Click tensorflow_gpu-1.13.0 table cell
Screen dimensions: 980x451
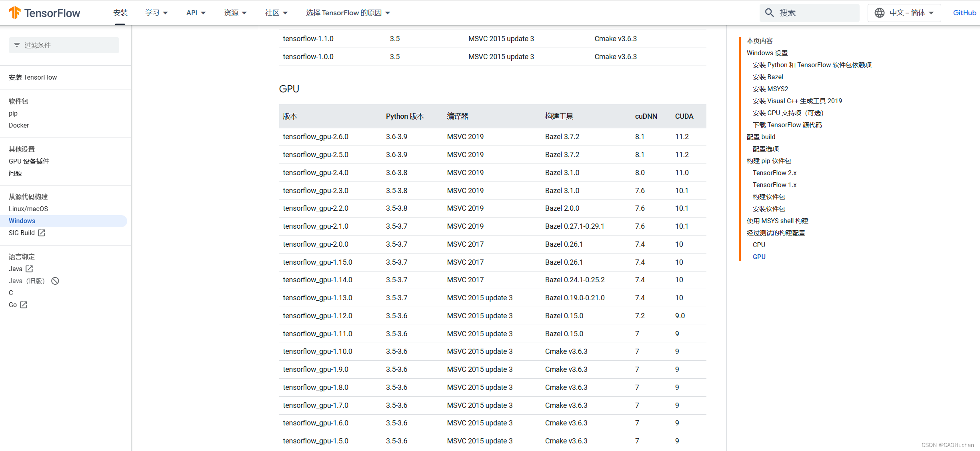(317, 298)
